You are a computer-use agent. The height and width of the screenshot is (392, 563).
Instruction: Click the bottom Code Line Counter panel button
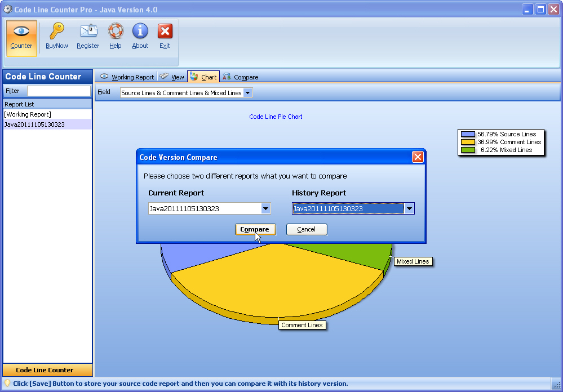[47, 370]
